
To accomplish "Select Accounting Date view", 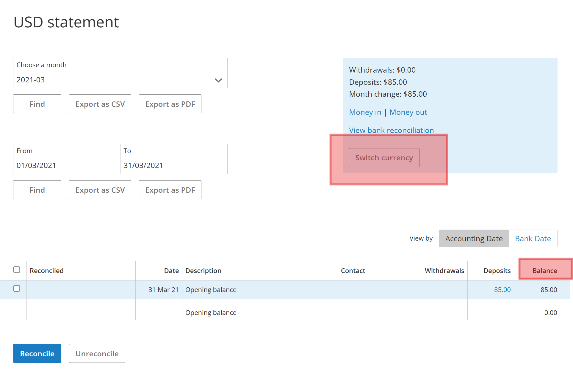I will point(474,239).
